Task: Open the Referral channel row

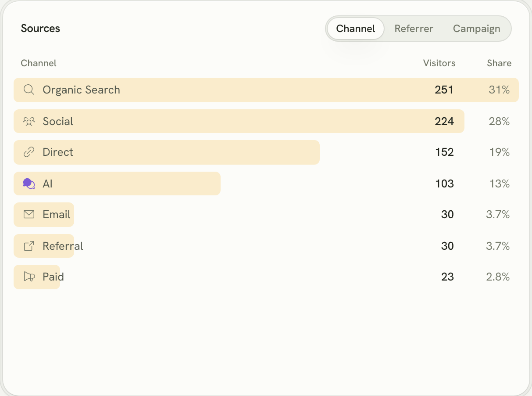Action: coord(266,246)
